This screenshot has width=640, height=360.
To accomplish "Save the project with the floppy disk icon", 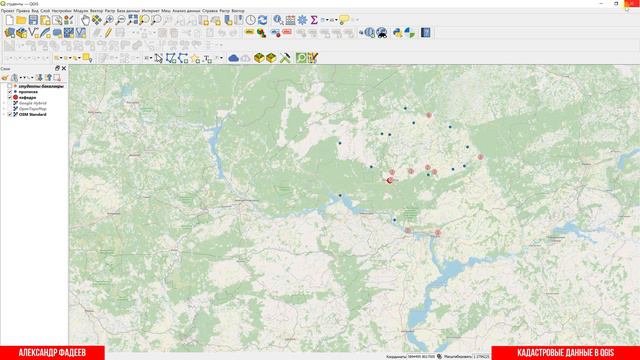I will (x=33, y=20).
